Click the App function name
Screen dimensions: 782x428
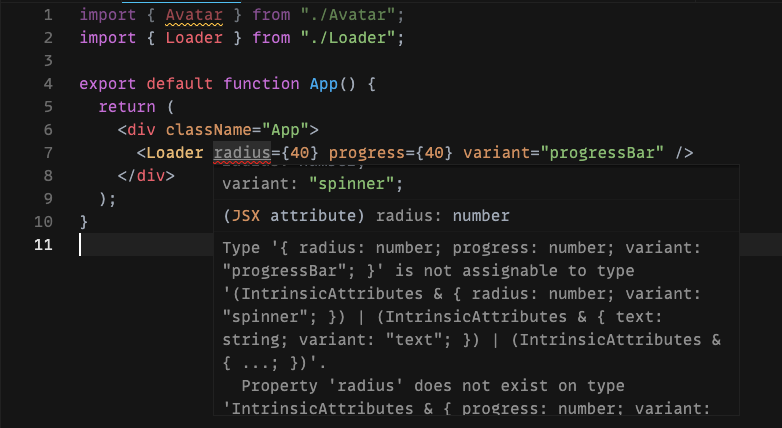(x=324, y=84)
